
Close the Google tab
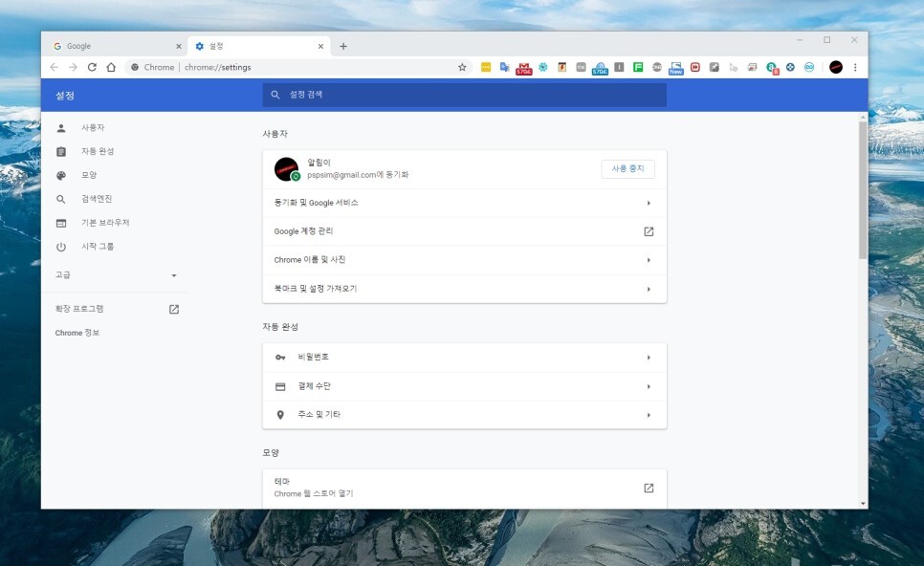coord(179,46)
